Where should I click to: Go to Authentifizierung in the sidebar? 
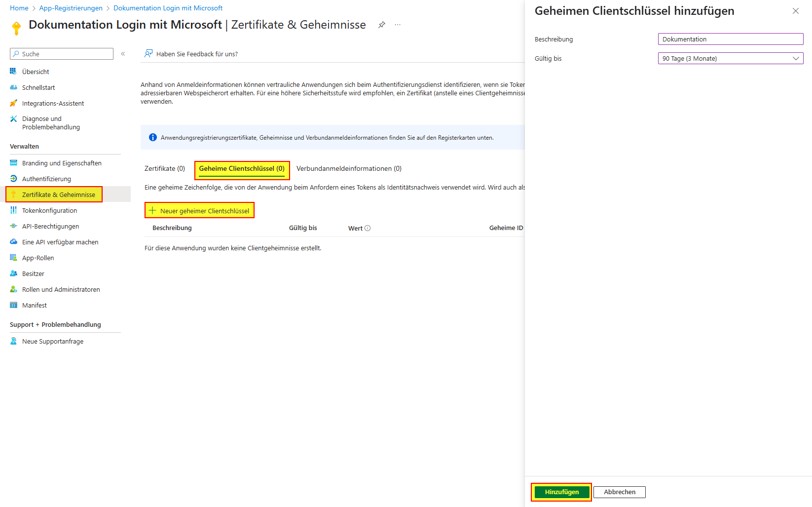point(46,179)
